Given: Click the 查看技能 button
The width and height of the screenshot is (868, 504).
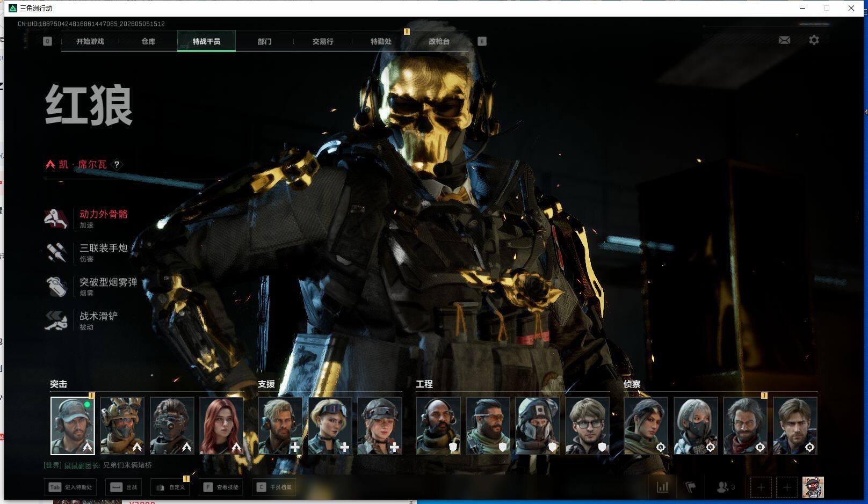Looking at the screenshot, I should 220,487.
